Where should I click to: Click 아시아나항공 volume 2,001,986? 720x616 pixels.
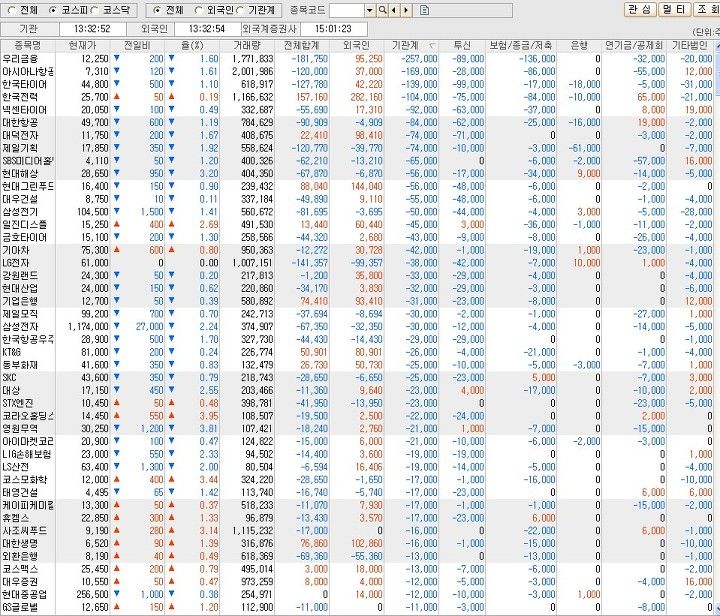[253, 72]
